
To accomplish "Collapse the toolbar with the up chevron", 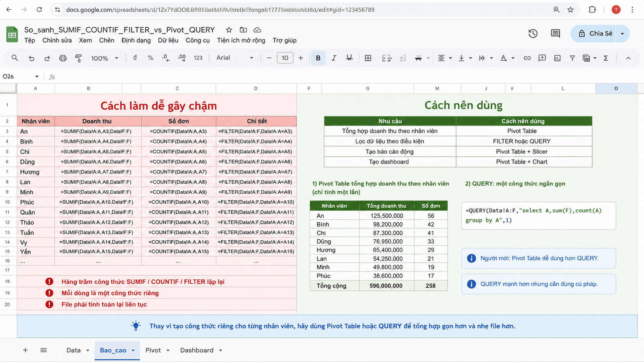I will pos(628,58).
